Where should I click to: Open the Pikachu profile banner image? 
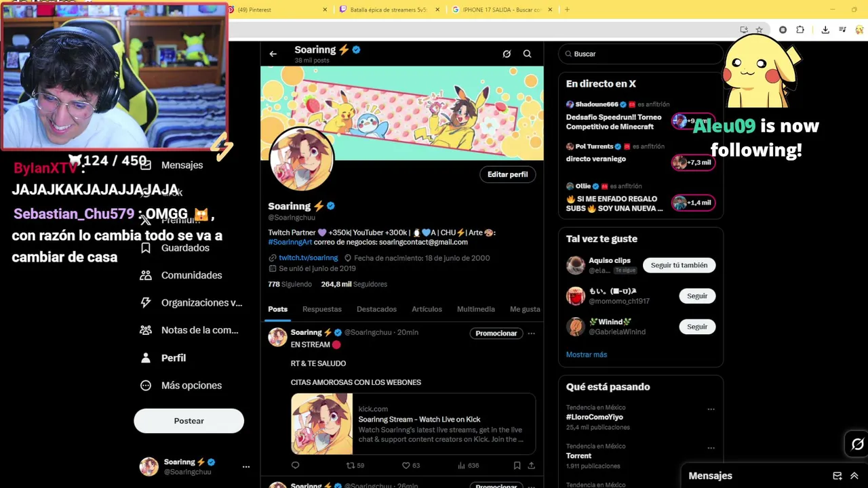tap(402, 113)
